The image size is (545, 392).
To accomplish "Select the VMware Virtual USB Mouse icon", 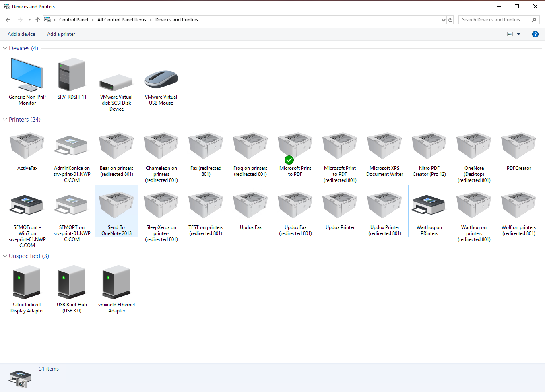I will tap(161, 79).
